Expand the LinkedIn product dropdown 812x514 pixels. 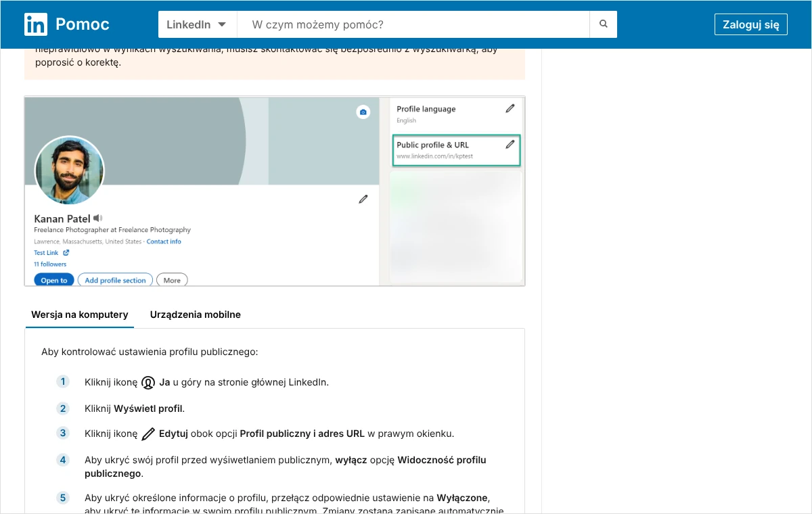pos(197,24)
